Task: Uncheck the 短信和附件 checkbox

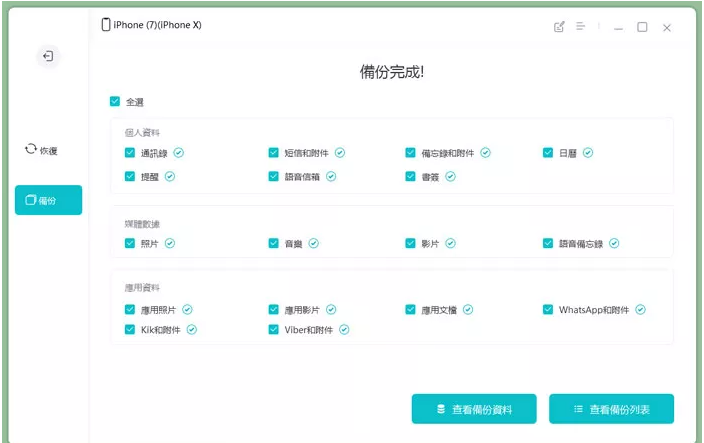Action: [273, 153]
